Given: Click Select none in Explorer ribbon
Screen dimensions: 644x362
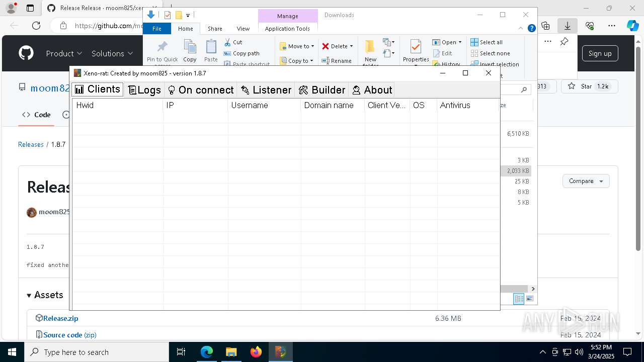Looking at the screenshot, I should (491, 53).
